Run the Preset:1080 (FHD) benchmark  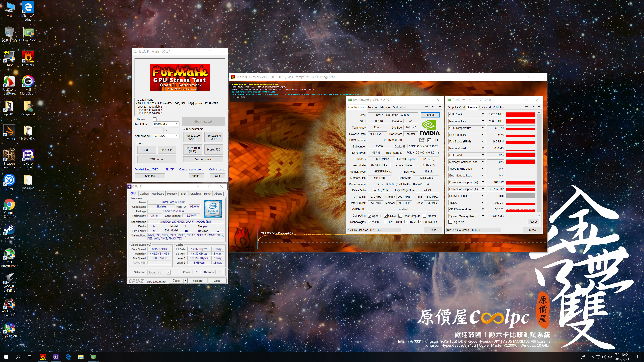(193, 149)
